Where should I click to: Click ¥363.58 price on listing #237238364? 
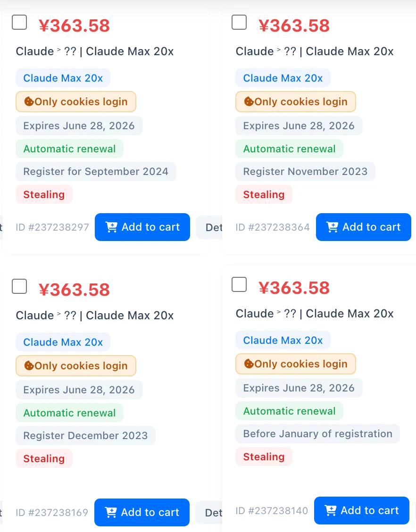point(294,26)
